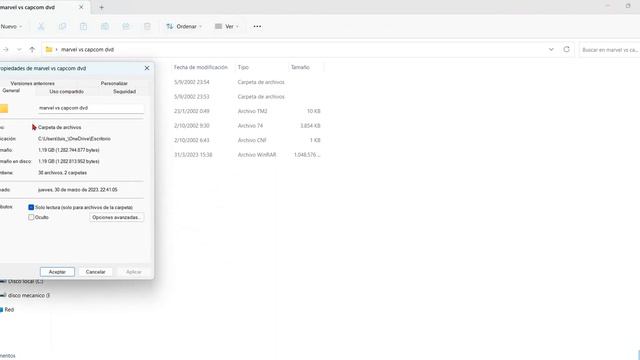Switch to Versiones anteriores tab
The width and height of the screenshot is (640, 360).
tap(33, 83)
